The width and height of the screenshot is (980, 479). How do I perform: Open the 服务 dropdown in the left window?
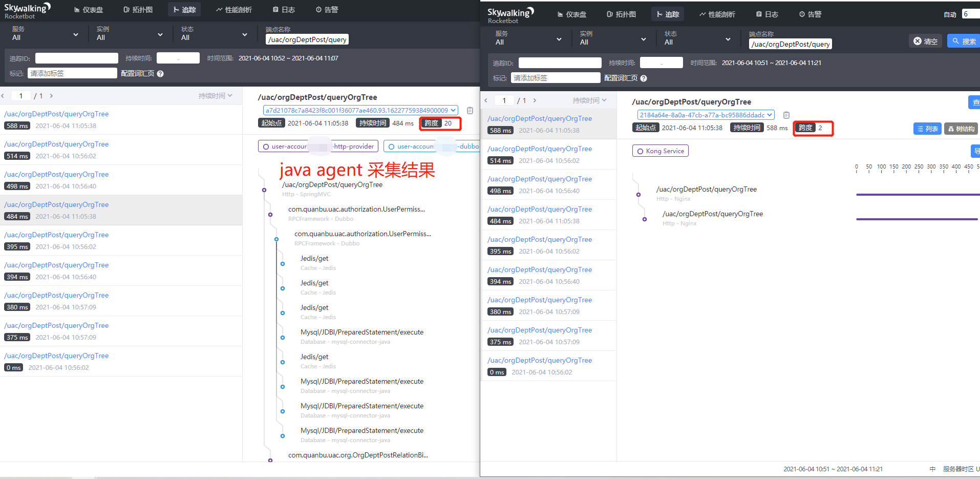45,34
